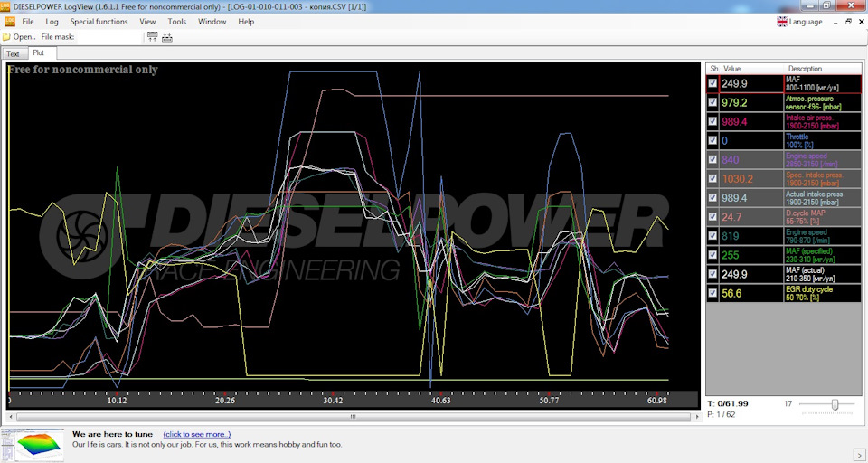Screen dimensions: 868x463
Task: Click the D.cycle MAP description cell
Action: click(x=823, y=217)
